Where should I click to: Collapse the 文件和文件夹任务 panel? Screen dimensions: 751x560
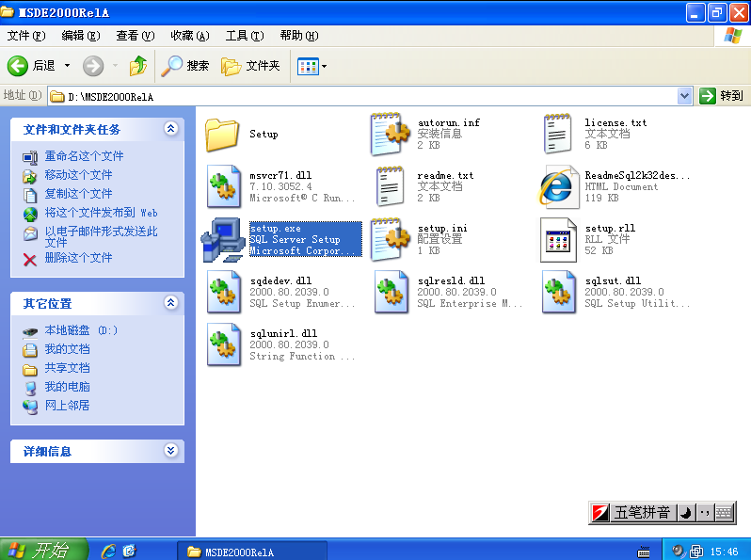171,128
